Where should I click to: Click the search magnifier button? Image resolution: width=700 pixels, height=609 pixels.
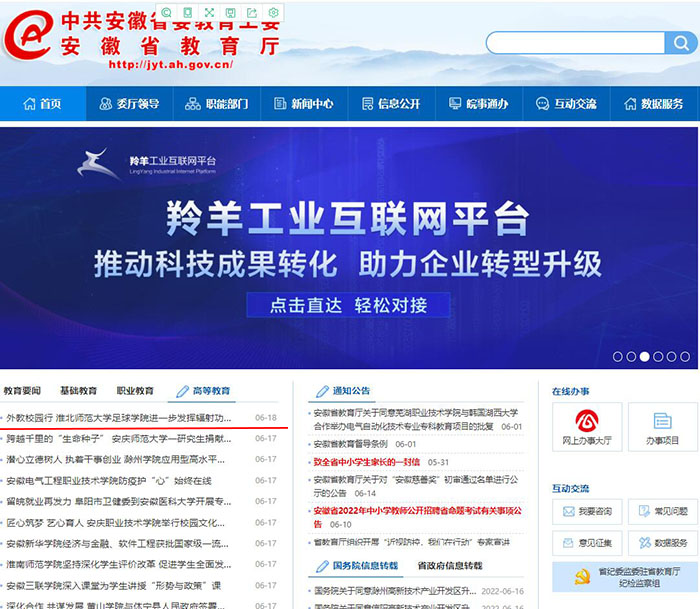pyautogui.click(x=681, y=43)
